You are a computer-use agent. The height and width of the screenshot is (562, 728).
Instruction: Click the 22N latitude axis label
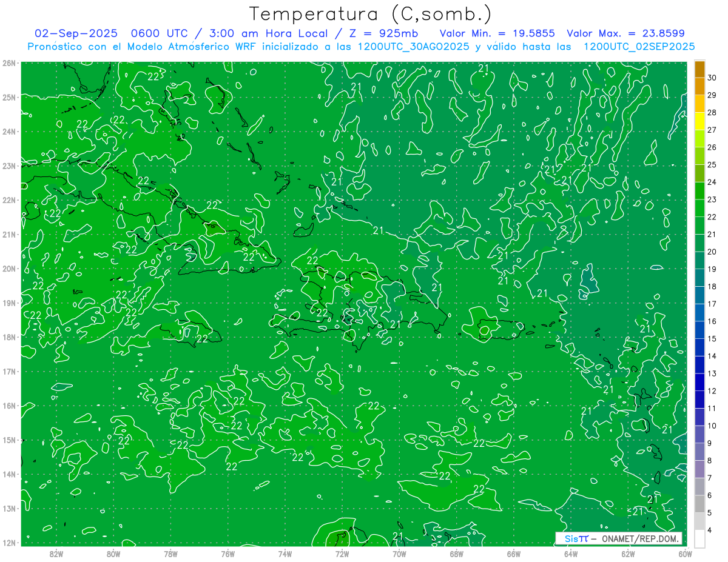click(x=8, y=200)
